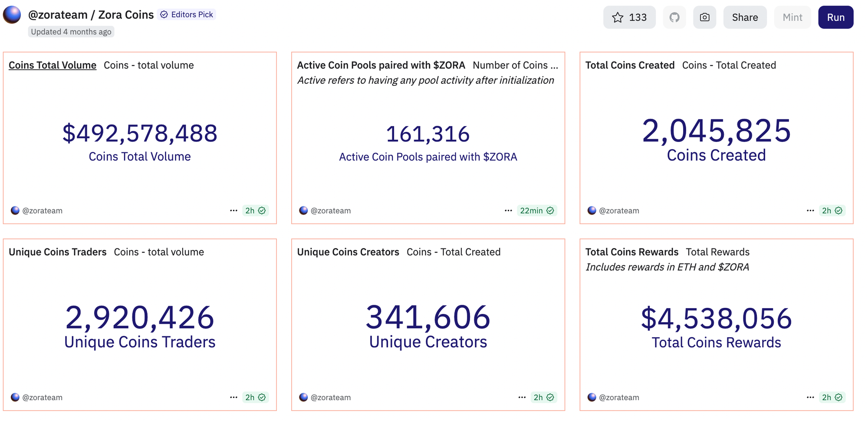Image resolution: width=868 pixels, height=421 pixels.
Task: Click @zorateam author link on Total Coins Created
Action: (618, 211)
